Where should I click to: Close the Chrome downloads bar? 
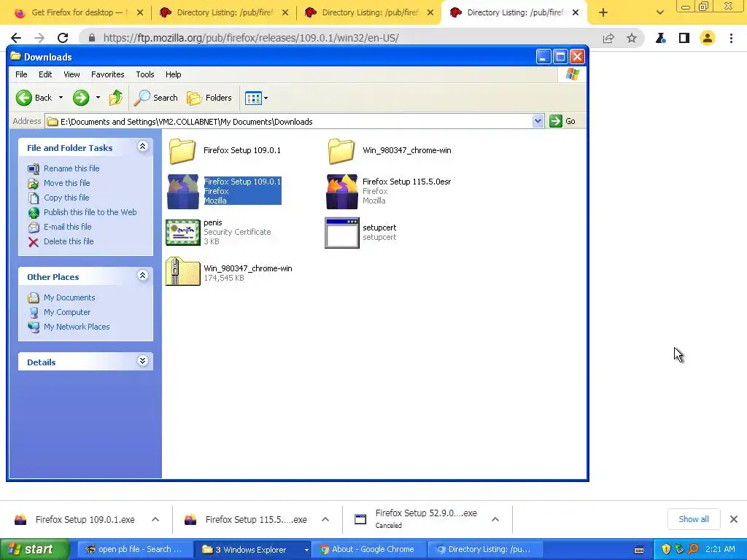tap(734, 519)
